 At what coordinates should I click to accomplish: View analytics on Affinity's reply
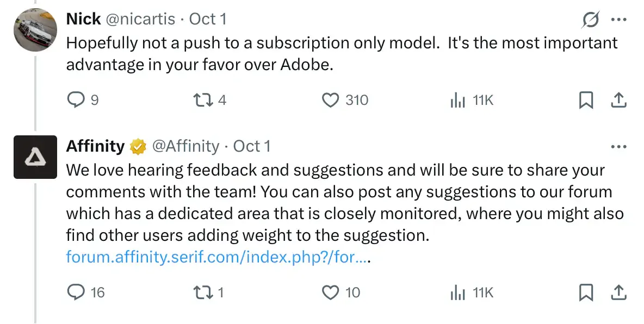(458, 292)
